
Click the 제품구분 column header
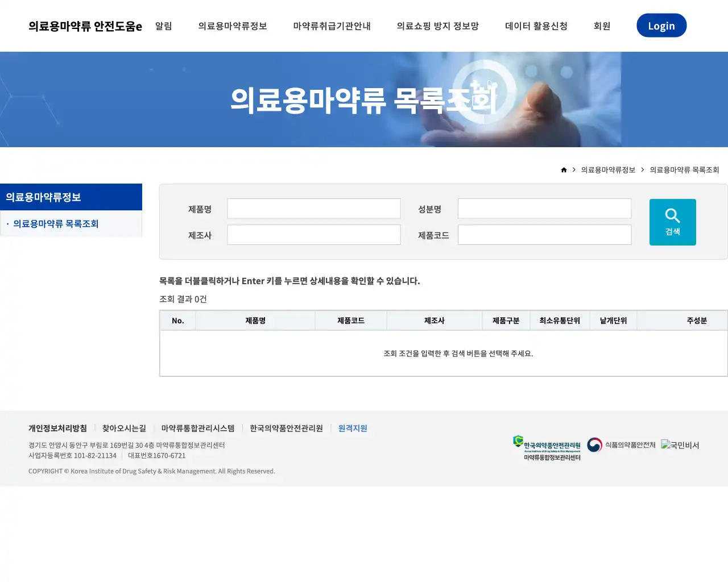click(x=506, y=321)
